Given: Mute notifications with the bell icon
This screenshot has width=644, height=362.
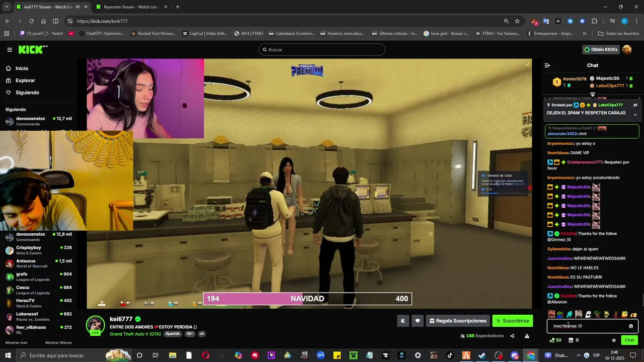Looking at the screenshot, I should click(403, 321).
